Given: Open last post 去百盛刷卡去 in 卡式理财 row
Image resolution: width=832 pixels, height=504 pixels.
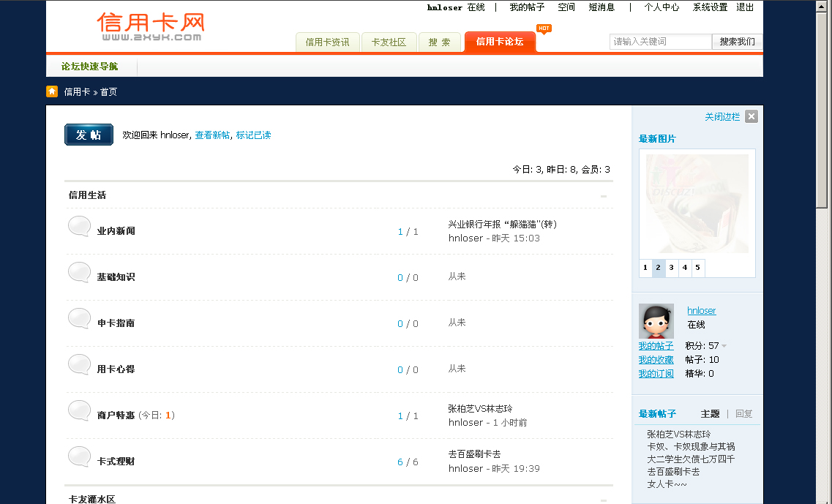Looking at the screenshot, I should pos(474,454).
